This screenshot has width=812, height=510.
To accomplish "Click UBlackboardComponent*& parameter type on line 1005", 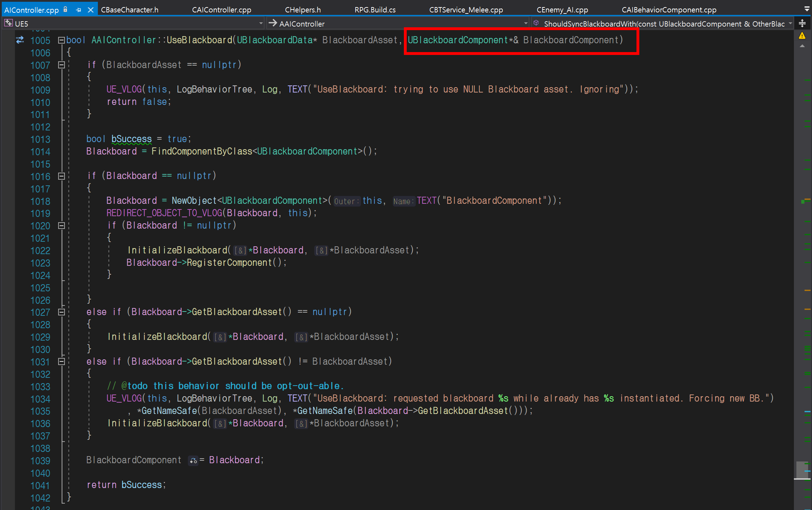I will click(x=463, y=40).
